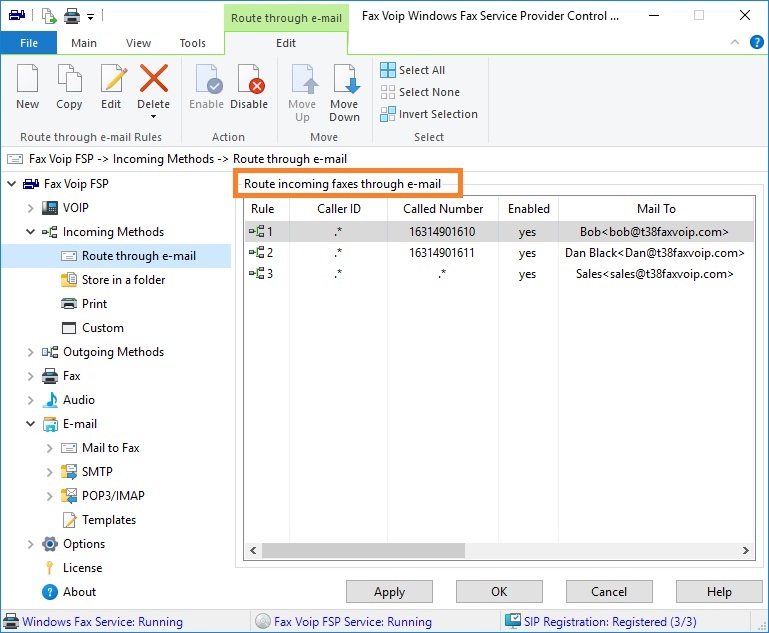The image size is (769, 633).
Task: Collapse the Incoming Methods tree node
Action: (x=30, y=231)
